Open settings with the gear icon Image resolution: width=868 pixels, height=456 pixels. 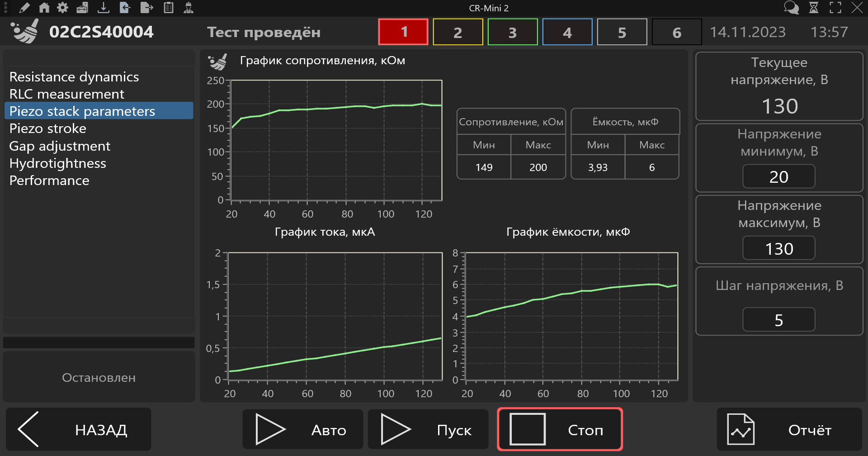click(62, 8)
